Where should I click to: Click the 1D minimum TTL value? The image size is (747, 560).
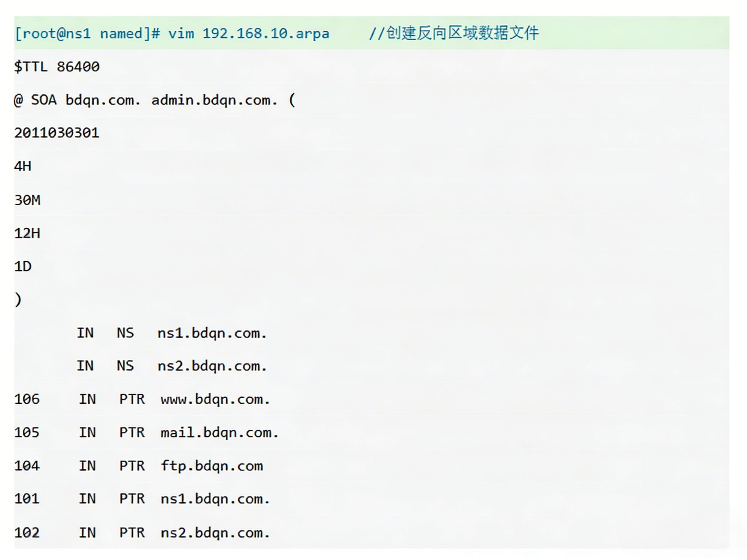pyautogui.click(x=23, y=267)
